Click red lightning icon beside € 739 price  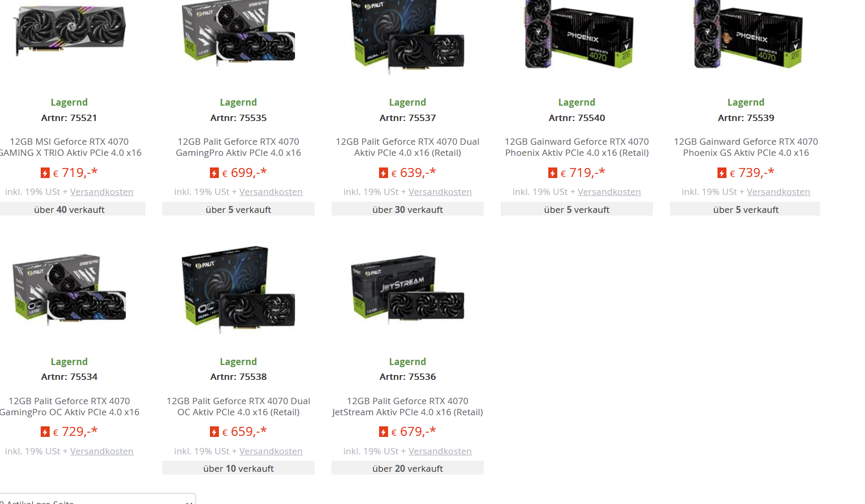722,173
